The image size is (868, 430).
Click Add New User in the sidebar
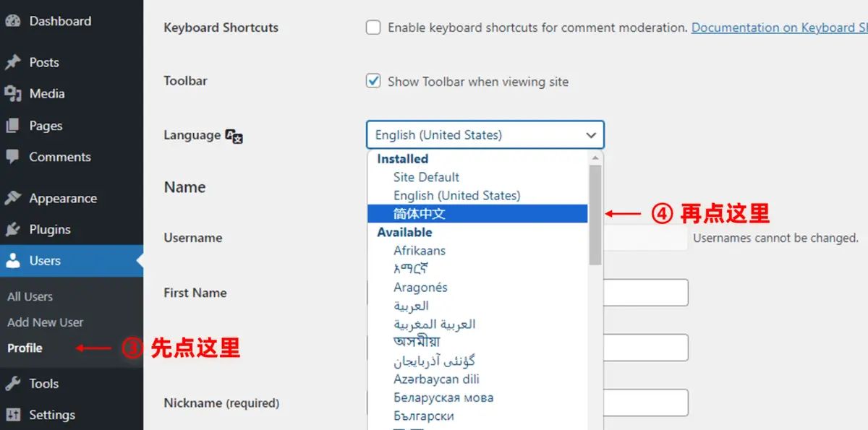45,322
